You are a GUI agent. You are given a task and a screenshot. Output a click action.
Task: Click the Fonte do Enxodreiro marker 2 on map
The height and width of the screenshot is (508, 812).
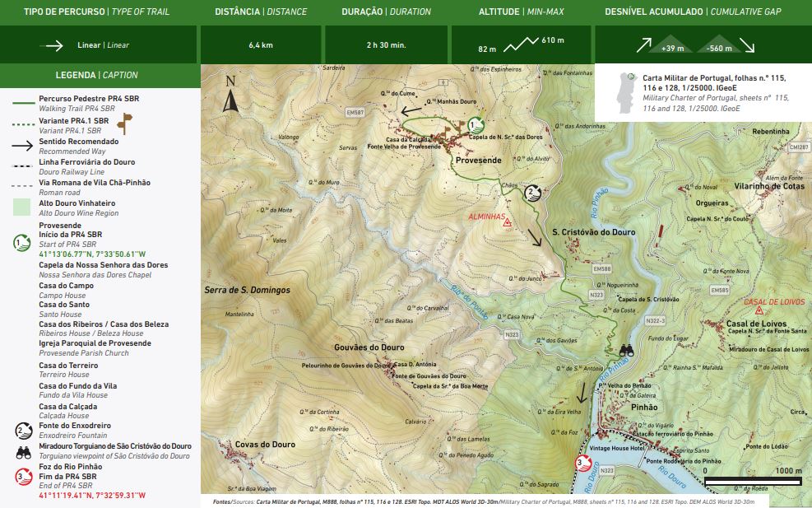pos(532,193)
